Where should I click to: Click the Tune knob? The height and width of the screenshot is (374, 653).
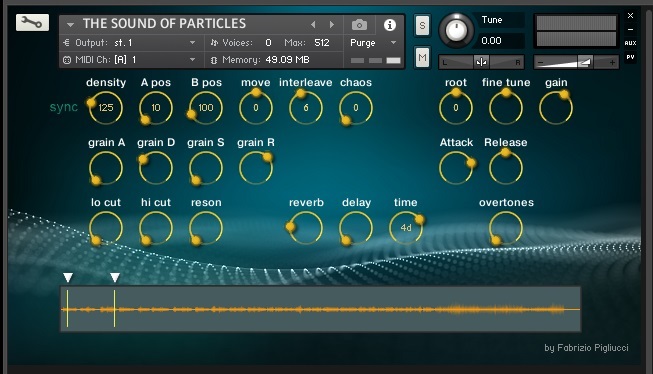click(x=456, y=30)
